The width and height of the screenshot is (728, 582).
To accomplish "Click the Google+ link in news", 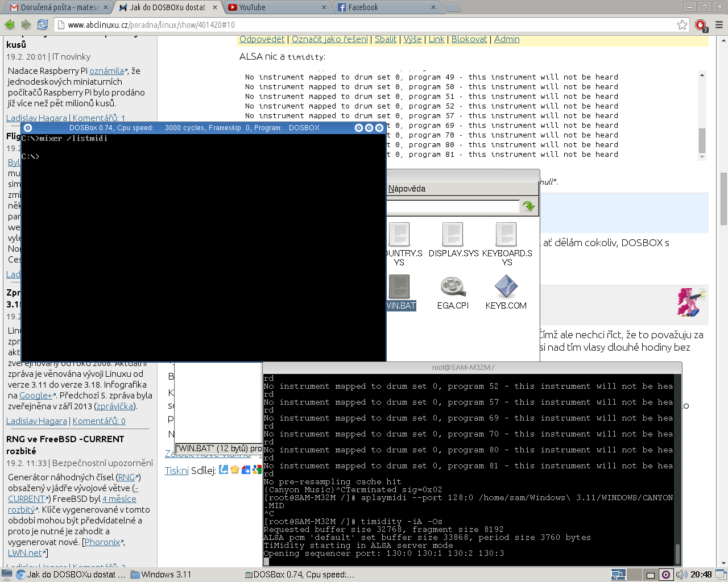I will (x=36, y=396).
